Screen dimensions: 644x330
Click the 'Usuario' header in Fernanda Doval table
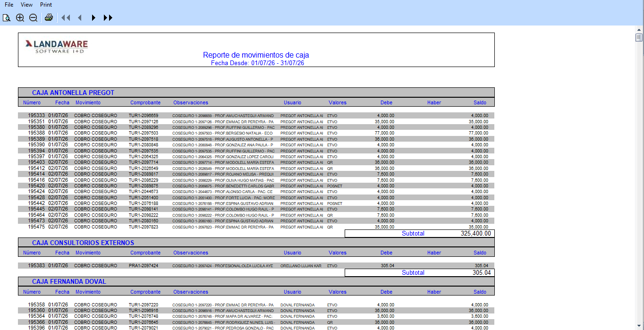point(293,292)
